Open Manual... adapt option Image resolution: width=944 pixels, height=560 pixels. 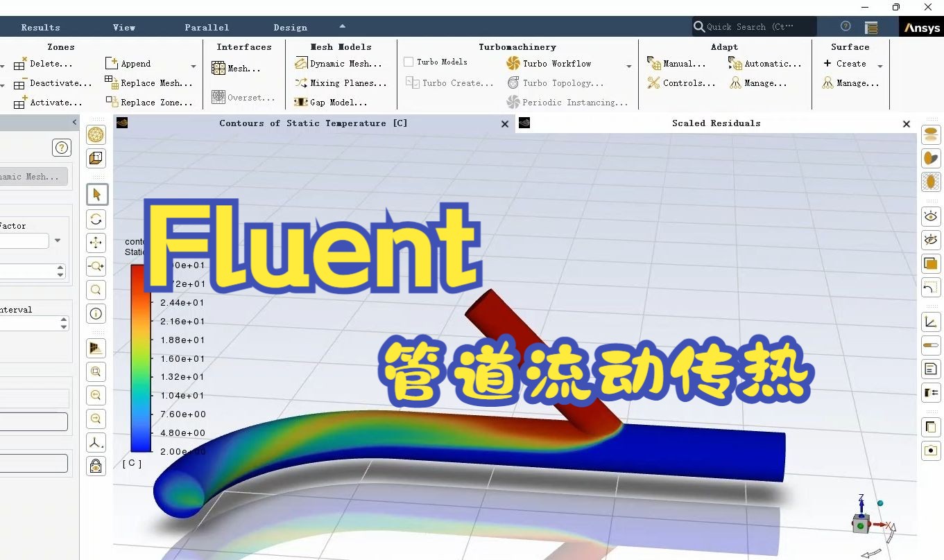pyautogui.click(x=676, y=64)
